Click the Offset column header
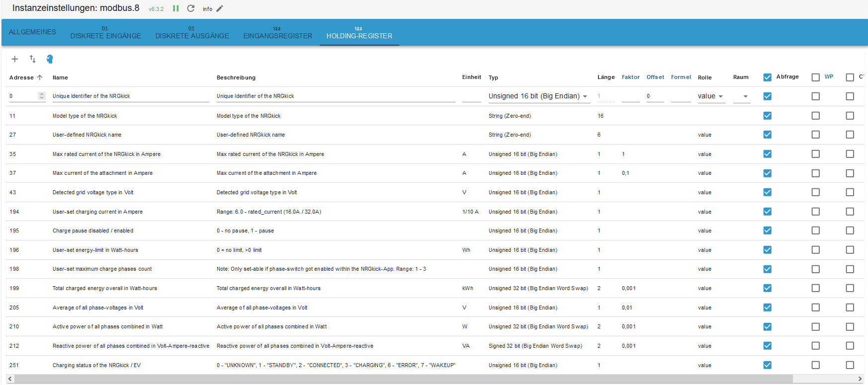 [655, 77]
